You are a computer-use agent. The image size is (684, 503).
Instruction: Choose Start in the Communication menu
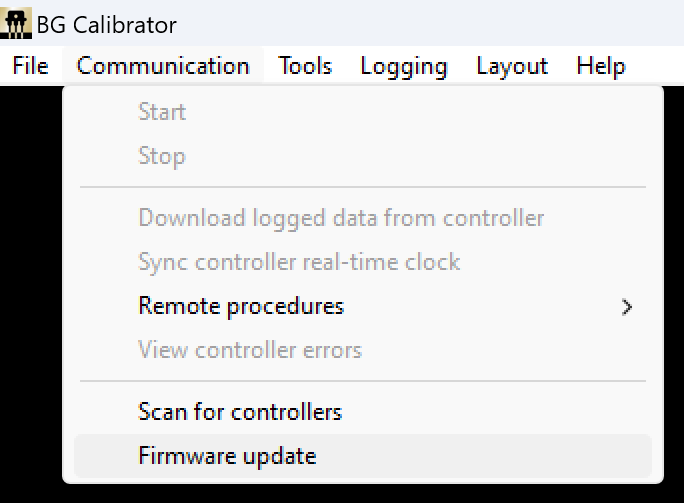(x=162, y=111)
